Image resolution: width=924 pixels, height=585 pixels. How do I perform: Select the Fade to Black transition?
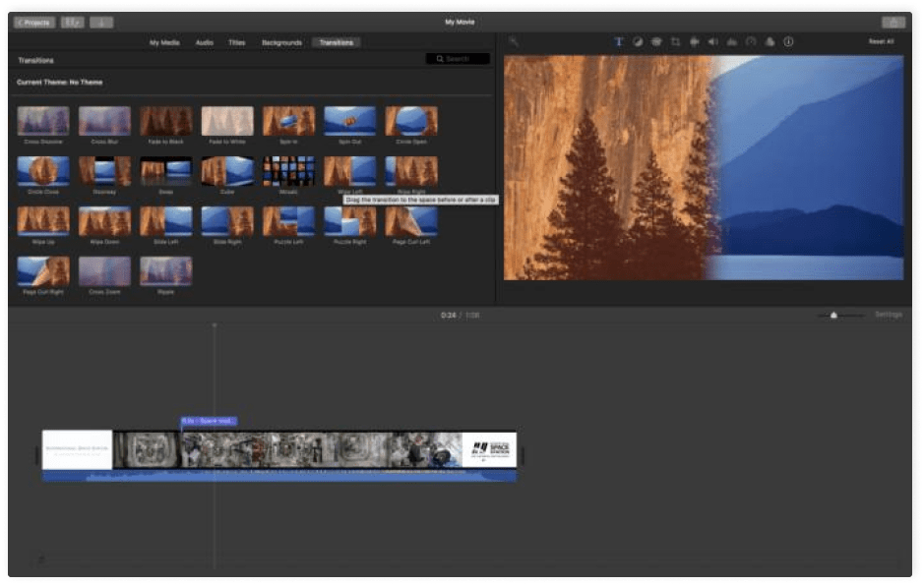pyautogui.click(x=165, y=121)
